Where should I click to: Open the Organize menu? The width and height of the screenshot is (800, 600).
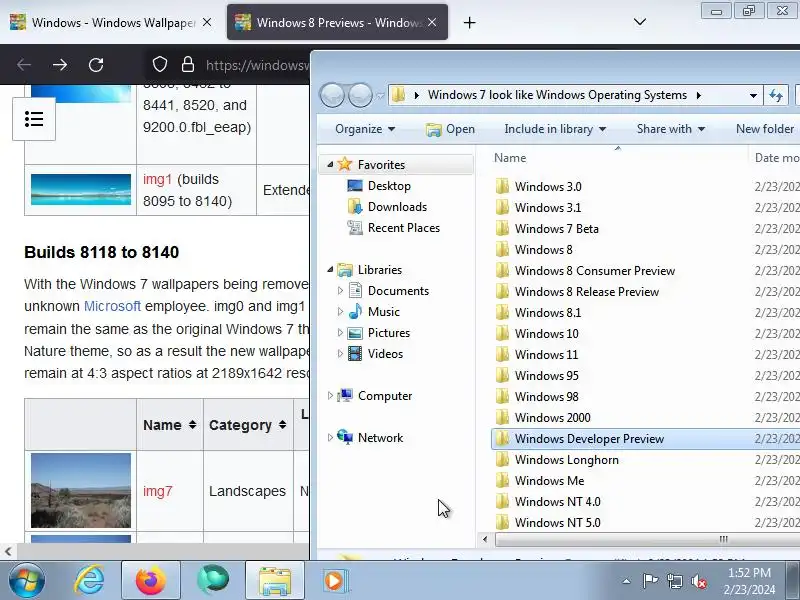pyautogui.click(x=365, y=129)
